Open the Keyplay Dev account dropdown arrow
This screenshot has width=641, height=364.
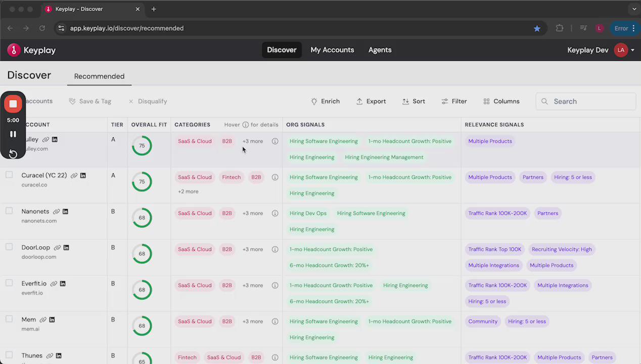pos(632,50)
